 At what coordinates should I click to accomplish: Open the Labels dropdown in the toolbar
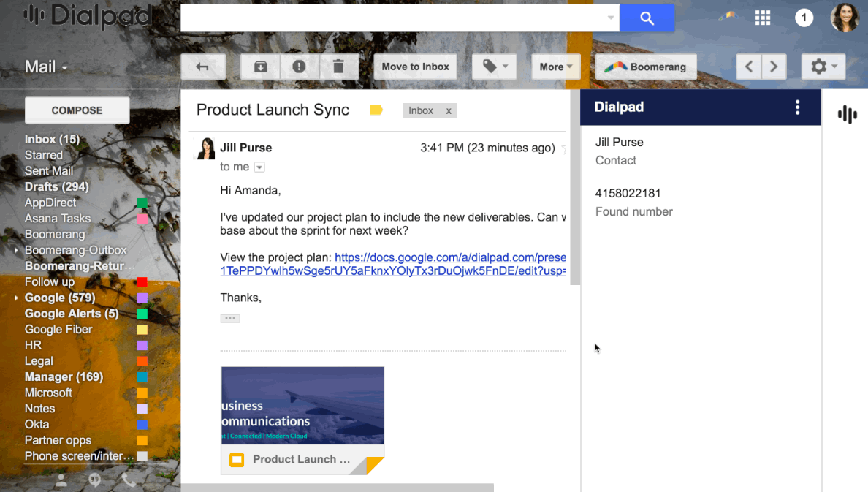494,67
